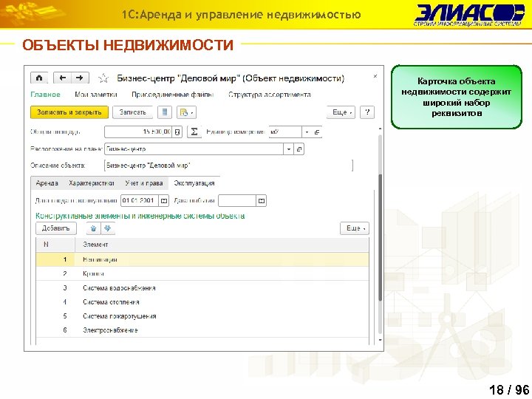
Task: Open help with the question mark button
Action: [367, 112]
